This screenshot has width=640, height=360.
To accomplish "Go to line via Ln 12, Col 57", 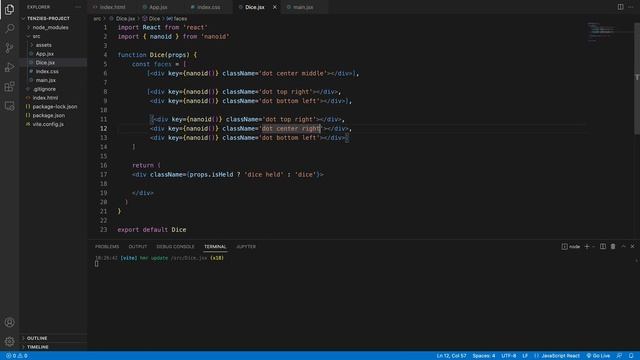I will pos(451,356).
